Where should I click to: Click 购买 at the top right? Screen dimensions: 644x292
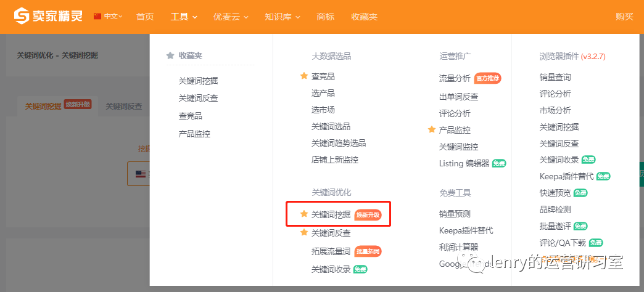click(x=624, y=17)
